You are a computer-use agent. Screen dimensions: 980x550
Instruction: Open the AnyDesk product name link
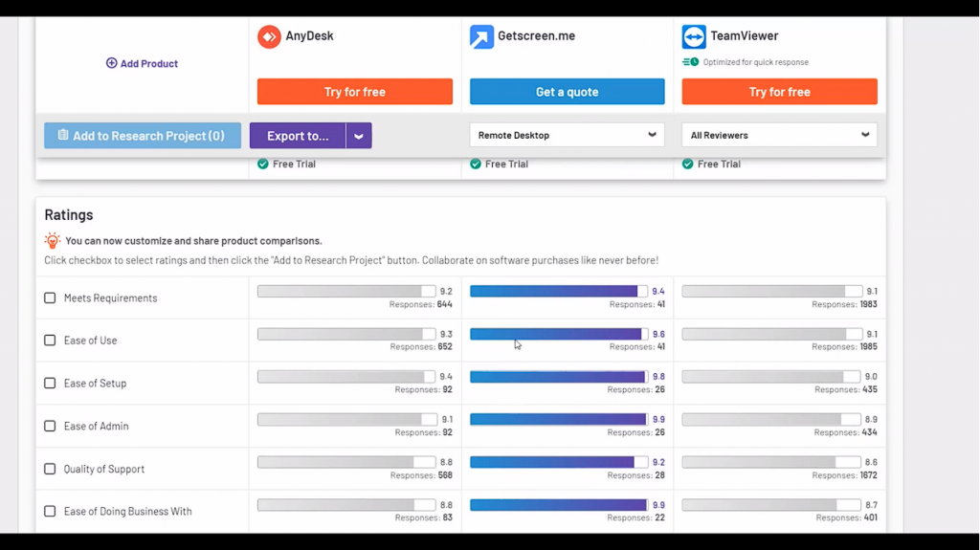(x=309, y=35)
